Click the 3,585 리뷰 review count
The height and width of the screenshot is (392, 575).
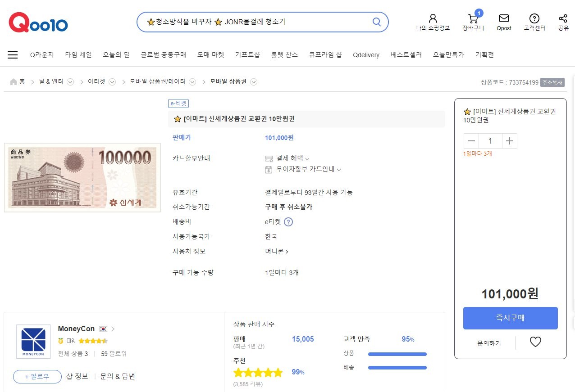tap(248, 384)
